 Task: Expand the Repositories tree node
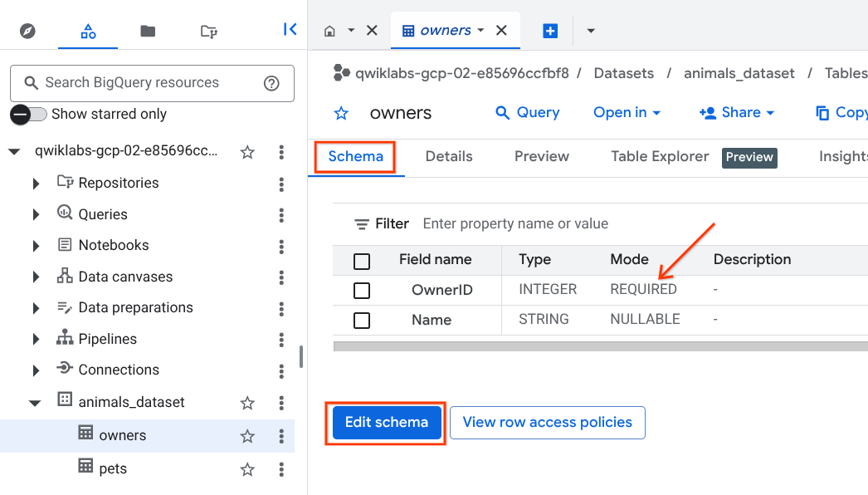tap(36, 184)
